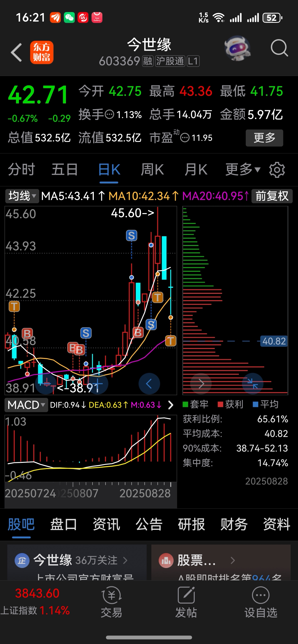Screen dimensions: 298x644
Task: Open the 资讯 tab
Action: click(x=106, y=524)
